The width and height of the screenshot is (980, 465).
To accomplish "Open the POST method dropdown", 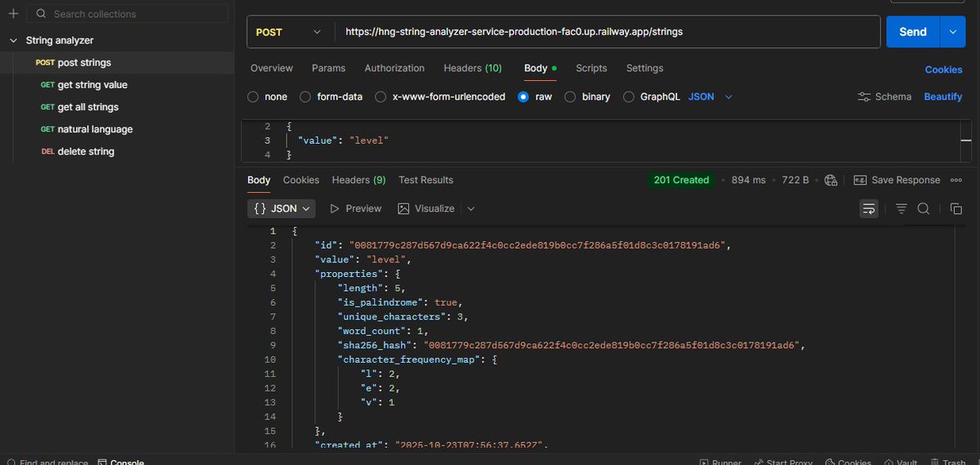I will tap(289, 32).
